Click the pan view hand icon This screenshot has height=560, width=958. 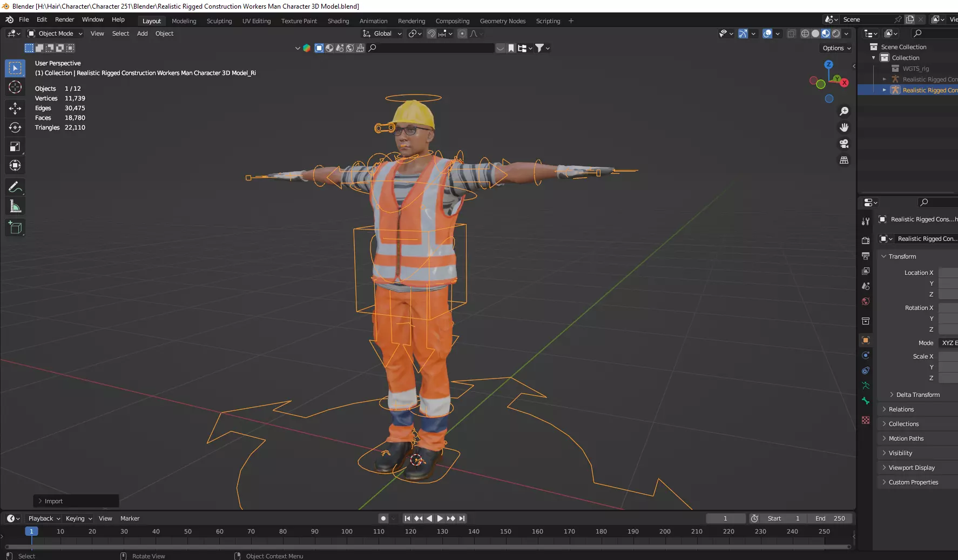coord(844,127)
